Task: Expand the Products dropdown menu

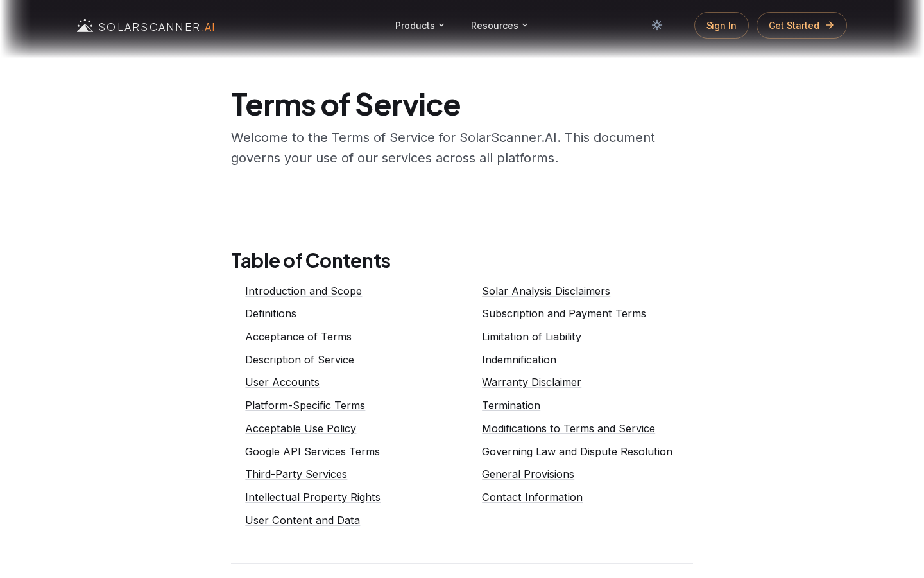Action: (x=420, y=26)
